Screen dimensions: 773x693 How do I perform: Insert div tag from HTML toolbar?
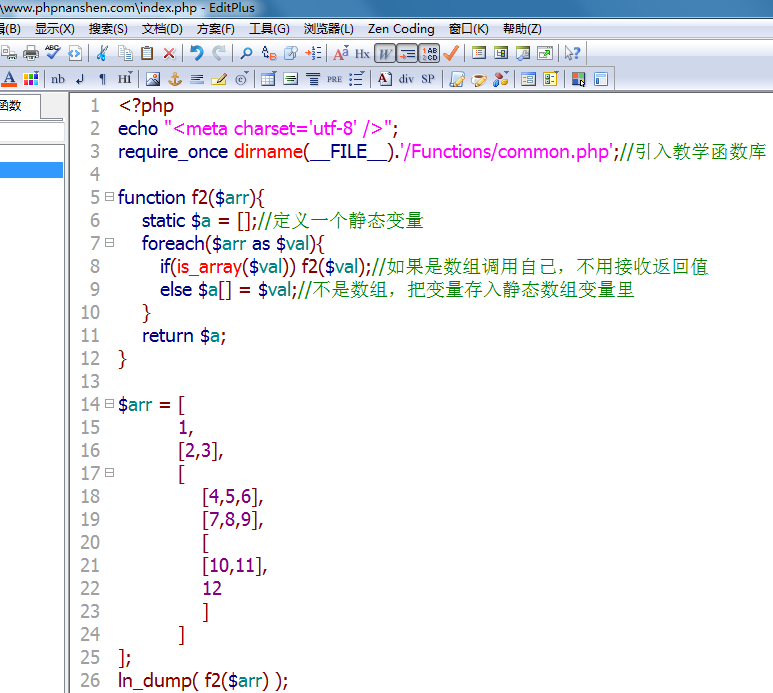[406, 79]
